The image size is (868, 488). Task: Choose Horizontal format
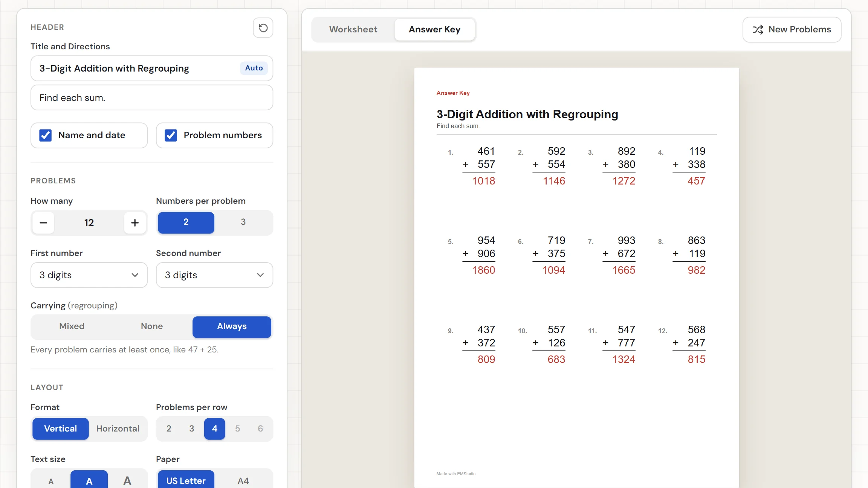tap(118, 429)
